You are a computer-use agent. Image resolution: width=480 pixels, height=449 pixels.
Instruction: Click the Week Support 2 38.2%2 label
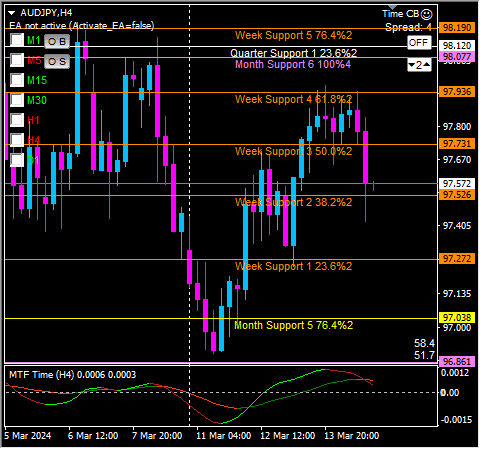pyautogui.click(x=293, y=202)
